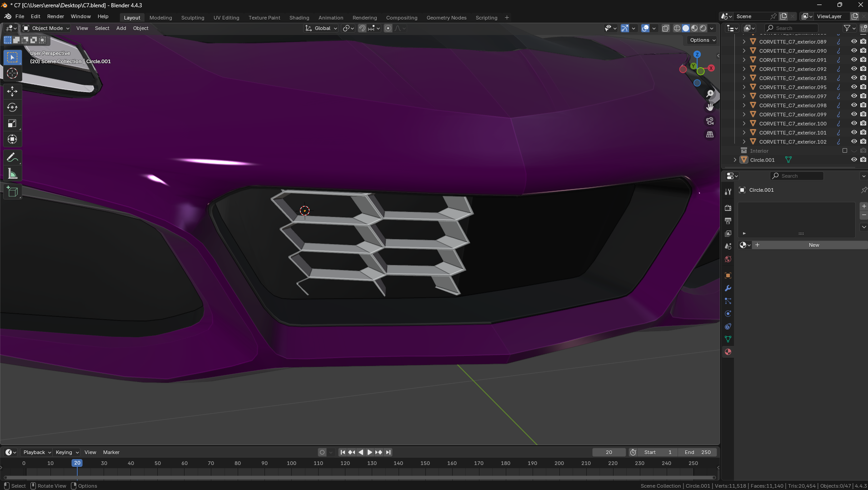Click the viewport zoom magnifier icon
The width and height of the screenshot is (868, 490).
(710, 94)
